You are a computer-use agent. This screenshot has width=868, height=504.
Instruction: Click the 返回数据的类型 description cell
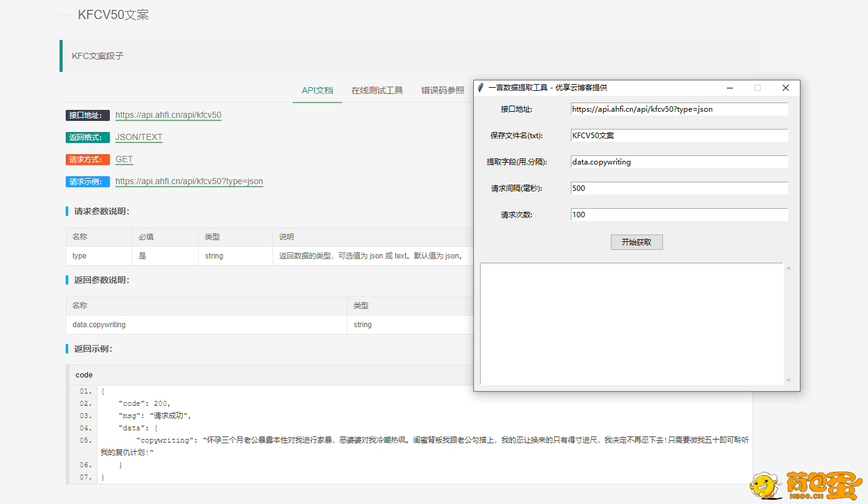click(x=373, y=256)
